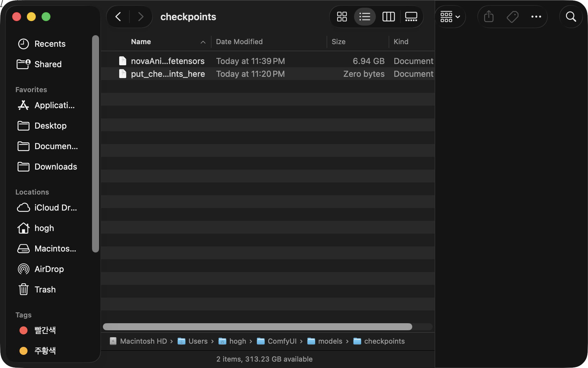The height and width of the screenshot is (368, 588).
Task: Click hogh in the path bar
Action: (x=232, y=341)
